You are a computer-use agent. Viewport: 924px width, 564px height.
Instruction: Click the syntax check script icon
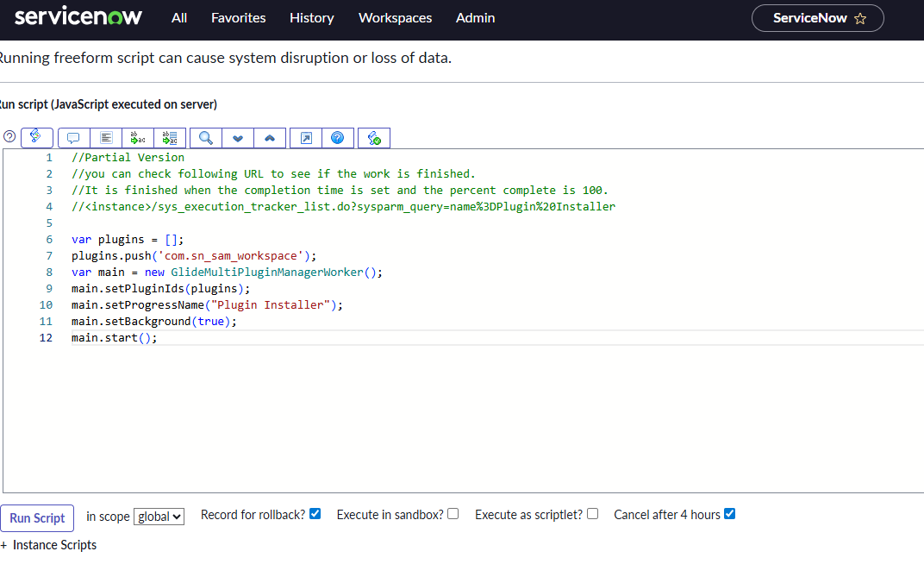374,138
